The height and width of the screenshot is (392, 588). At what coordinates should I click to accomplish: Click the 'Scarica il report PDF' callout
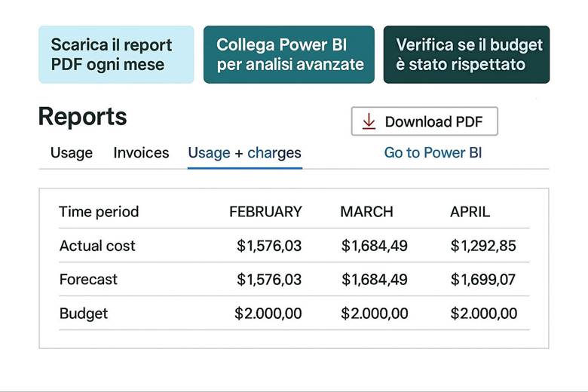point(116,54)
